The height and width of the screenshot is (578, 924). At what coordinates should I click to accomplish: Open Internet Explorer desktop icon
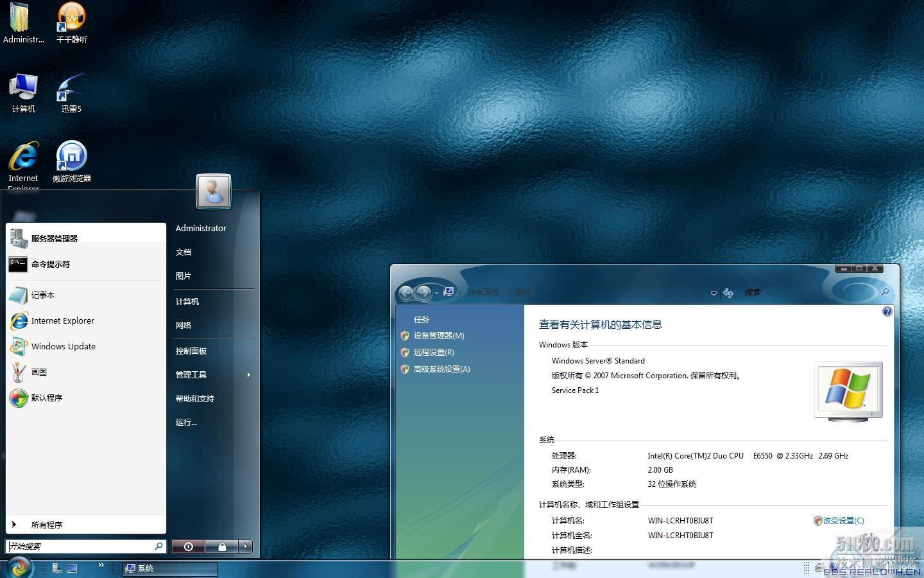[x=23, y=164]
